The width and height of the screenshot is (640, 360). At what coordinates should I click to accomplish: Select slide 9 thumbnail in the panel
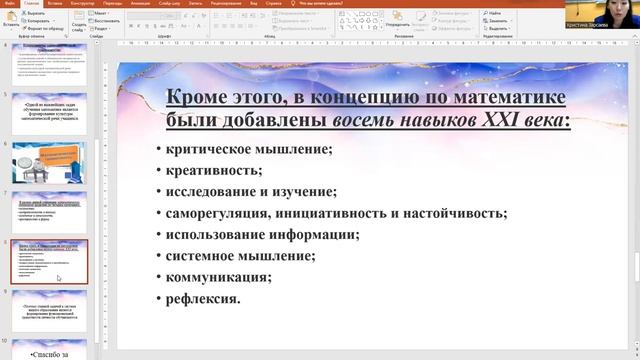49,311
